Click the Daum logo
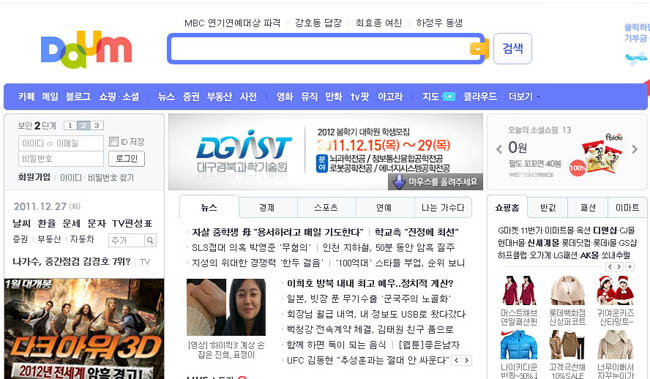The image size is (650, 379). (x=86, y=49)
